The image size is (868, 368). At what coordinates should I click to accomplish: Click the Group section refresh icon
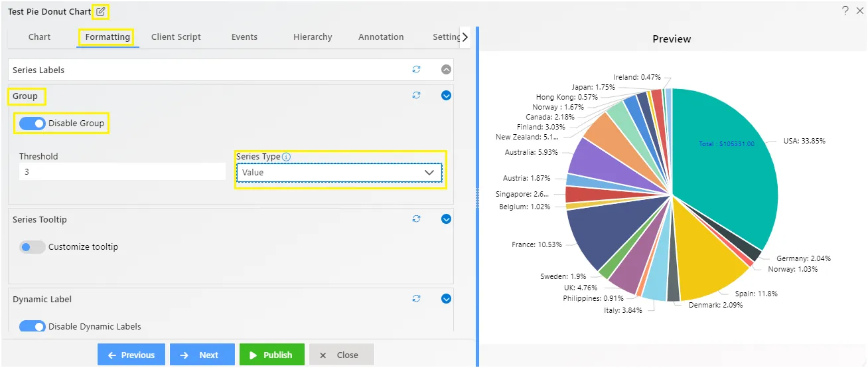(x=416, y=96)
